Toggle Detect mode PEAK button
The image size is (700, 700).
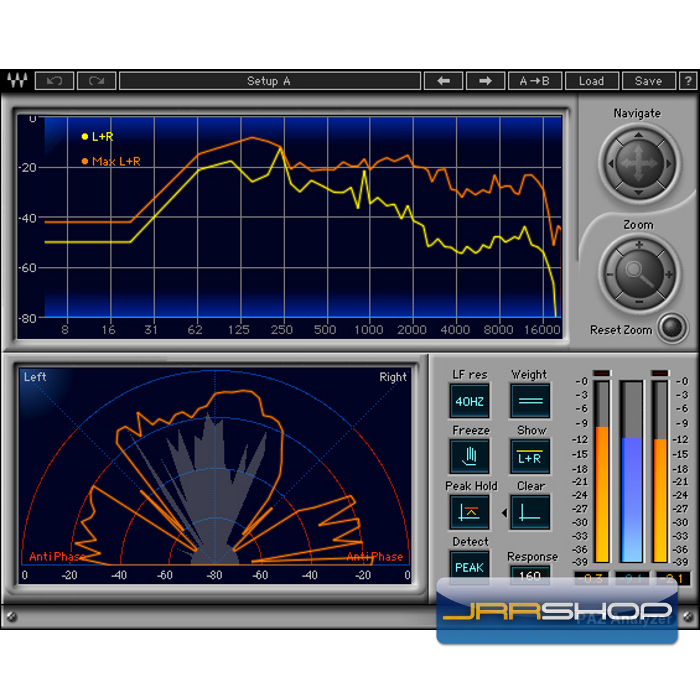469,567
